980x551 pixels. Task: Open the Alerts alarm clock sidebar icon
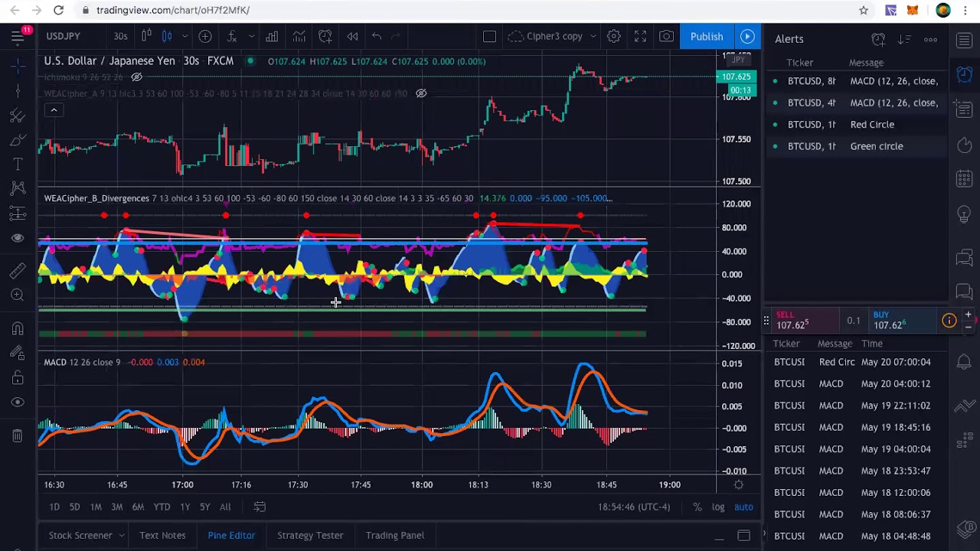[964, 74]
